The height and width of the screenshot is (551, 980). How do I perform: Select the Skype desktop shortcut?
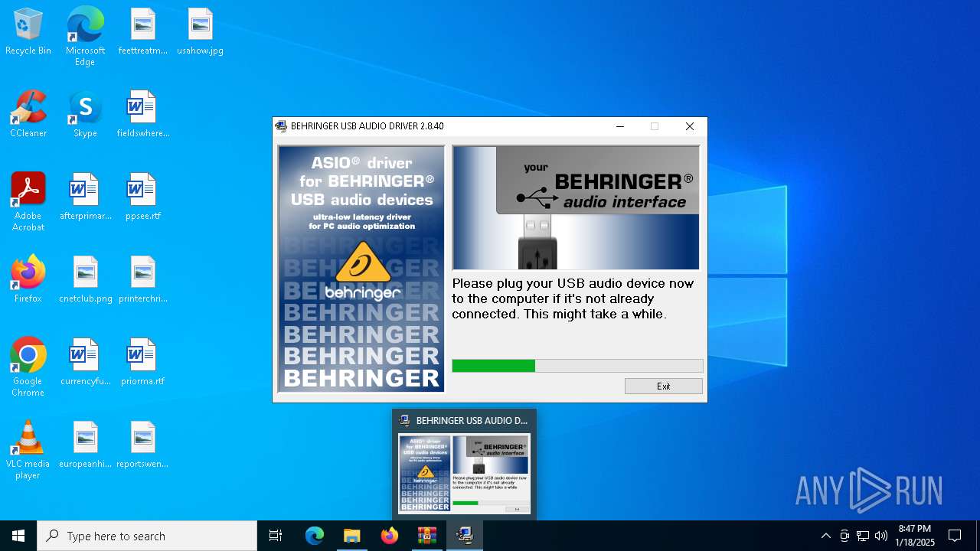(x=85, y=115)
